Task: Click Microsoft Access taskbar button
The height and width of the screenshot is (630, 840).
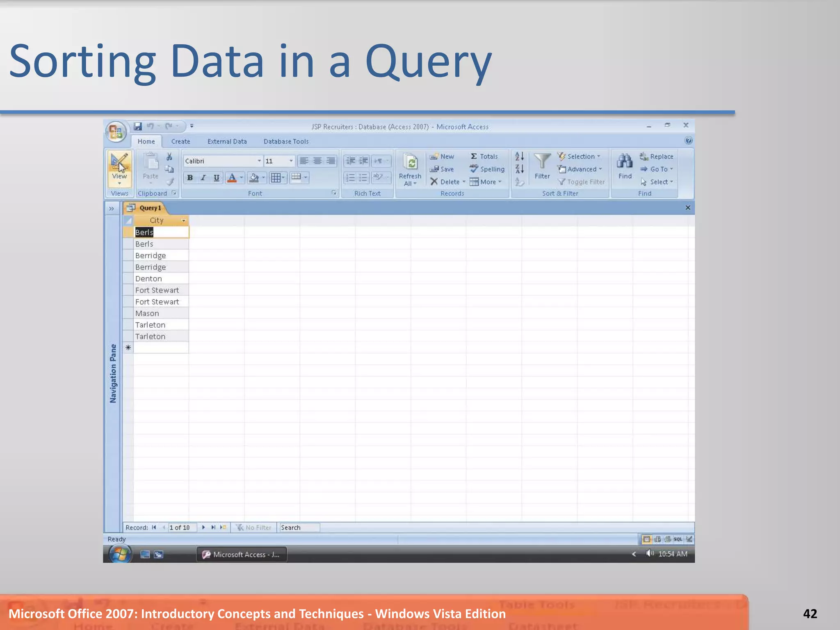Action: coord(242,555)
